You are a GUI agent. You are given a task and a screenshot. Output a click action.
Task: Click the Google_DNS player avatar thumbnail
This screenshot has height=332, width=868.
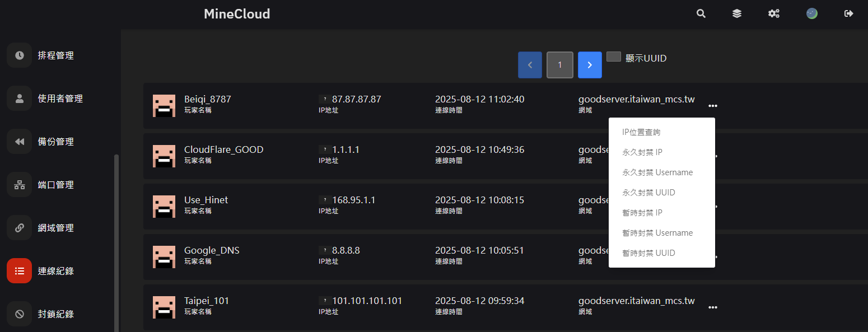tap(164, 257)
